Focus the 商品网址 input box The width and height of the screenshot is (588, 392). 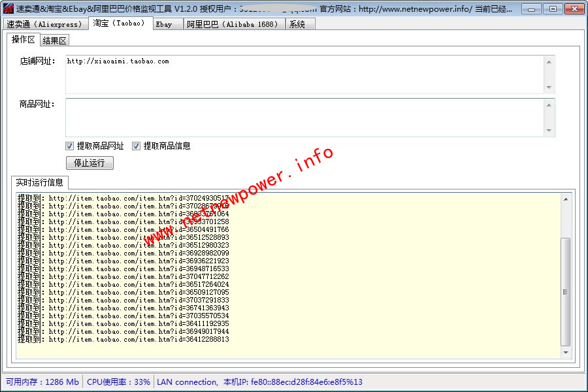pyautogui.click(x=304, y=117)
